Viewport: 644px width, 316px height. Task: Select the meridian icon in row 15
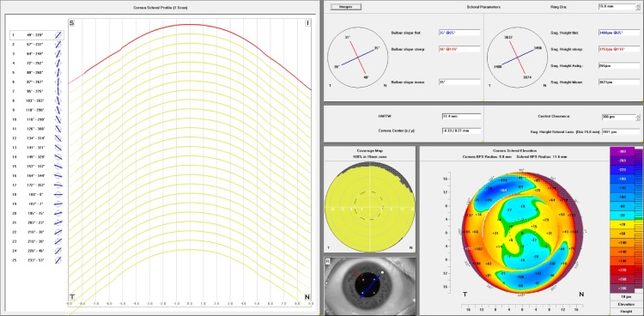tap(58, 167)
